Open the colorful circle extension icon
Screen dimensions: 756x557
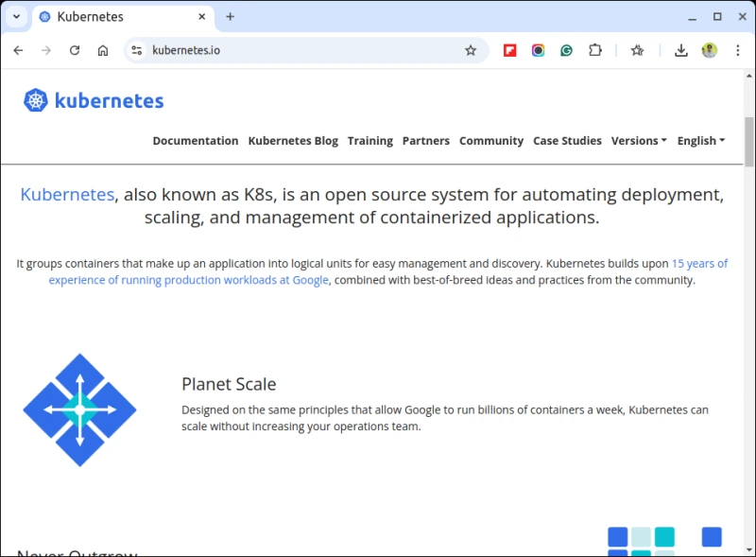(x=538, y=50)
